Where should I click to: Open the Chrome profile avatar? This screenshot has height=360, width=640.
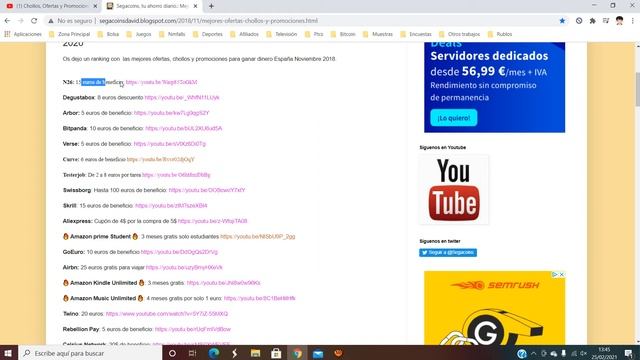[x=619, y=21]
